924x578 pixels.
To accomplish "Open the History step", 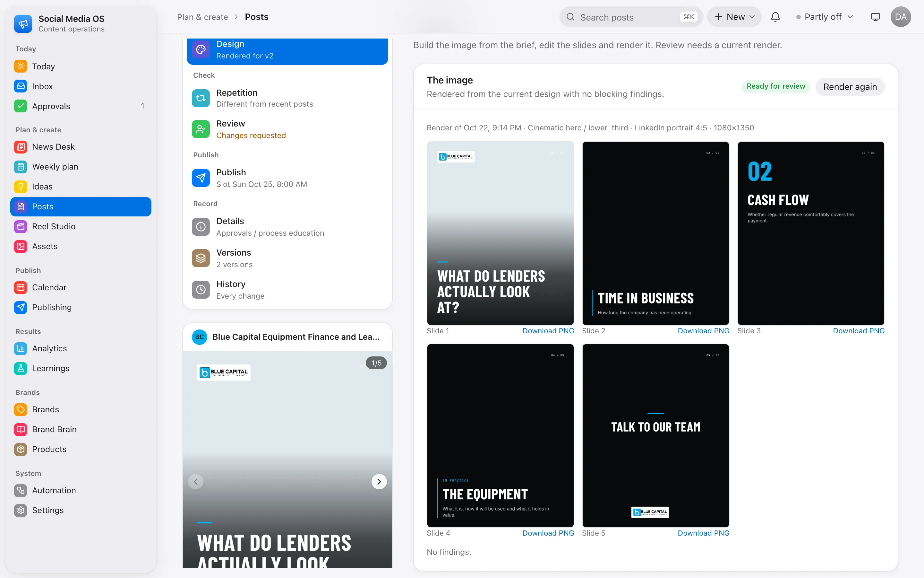I will pos(287,290).
